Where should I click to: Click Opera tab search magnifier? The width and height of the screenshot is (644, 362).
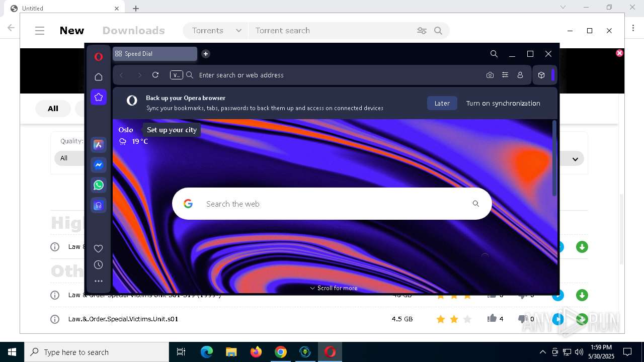[494, 54]
